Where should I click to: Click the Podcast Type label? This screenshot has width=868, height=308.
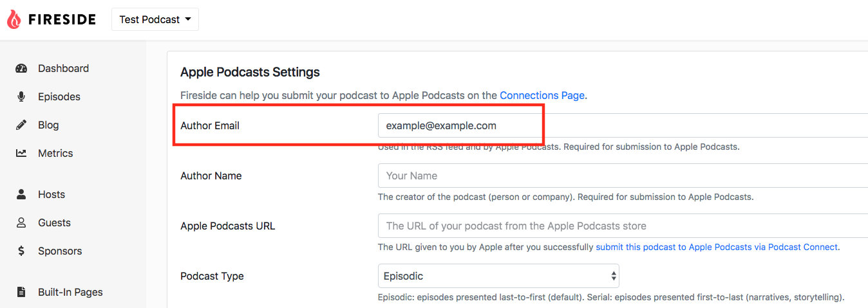click(212, 276)
